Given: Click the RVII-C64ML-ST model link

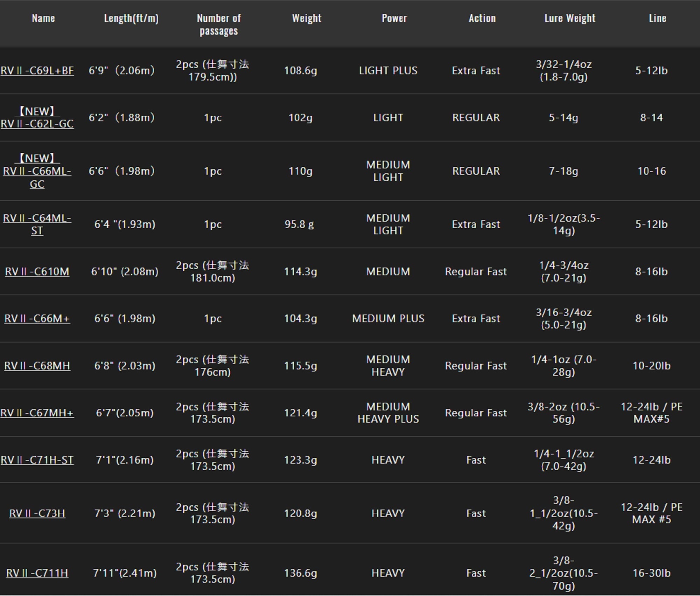Looking at the screenshot, I should pos(37,224).
